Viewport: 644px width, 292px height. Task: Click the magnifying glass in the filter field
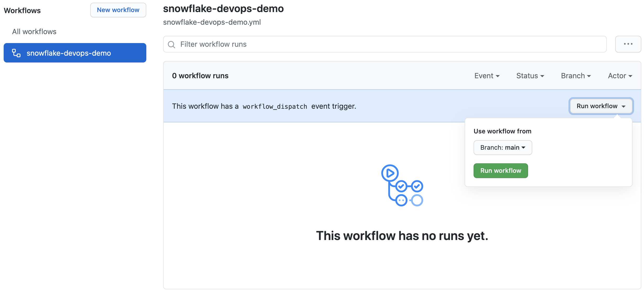coord(171,44)
